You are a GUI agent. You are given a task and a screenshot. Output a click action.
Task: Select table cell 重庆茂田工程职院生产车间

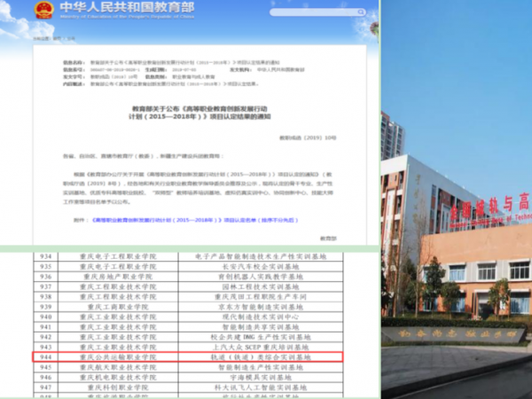[261, 297]
